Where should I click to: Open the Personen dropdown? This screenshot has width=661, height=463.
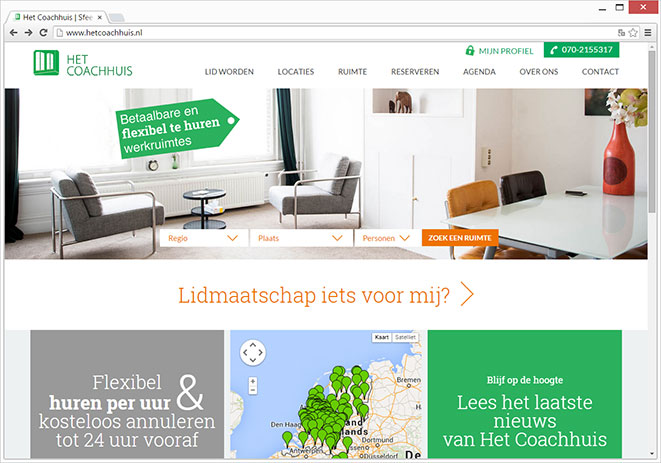[388, 238]
